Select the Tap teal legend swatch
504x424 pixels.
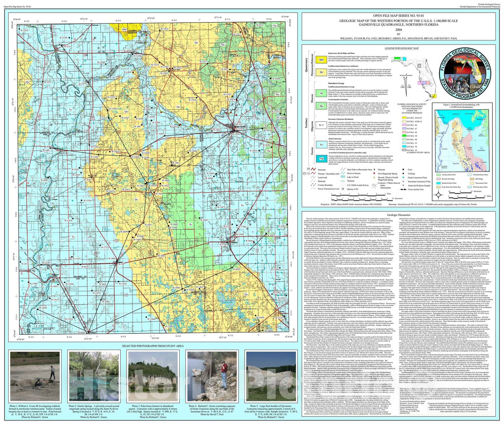tap(321, 159)
